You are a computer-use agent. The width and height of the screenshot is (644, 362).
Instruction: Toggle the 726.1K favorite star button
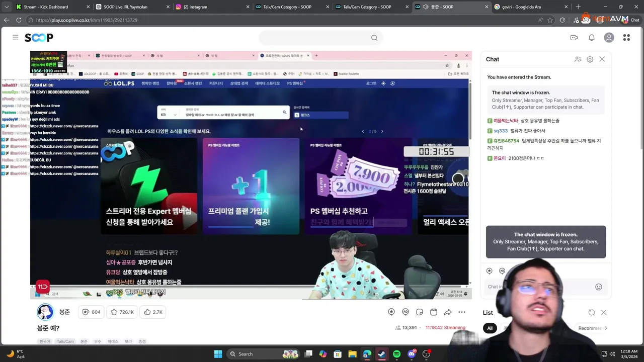coord(122,312)
